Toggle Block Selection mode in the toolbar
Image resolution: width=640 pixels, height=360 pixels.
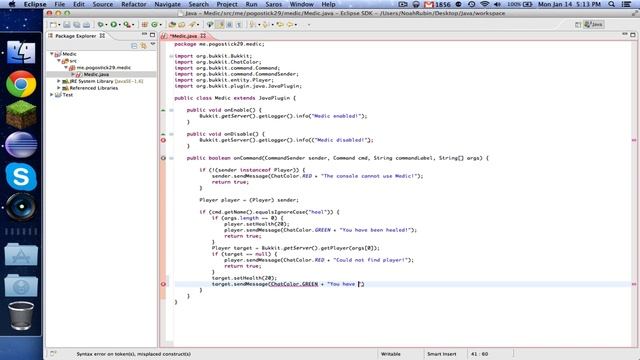(230, 25)
